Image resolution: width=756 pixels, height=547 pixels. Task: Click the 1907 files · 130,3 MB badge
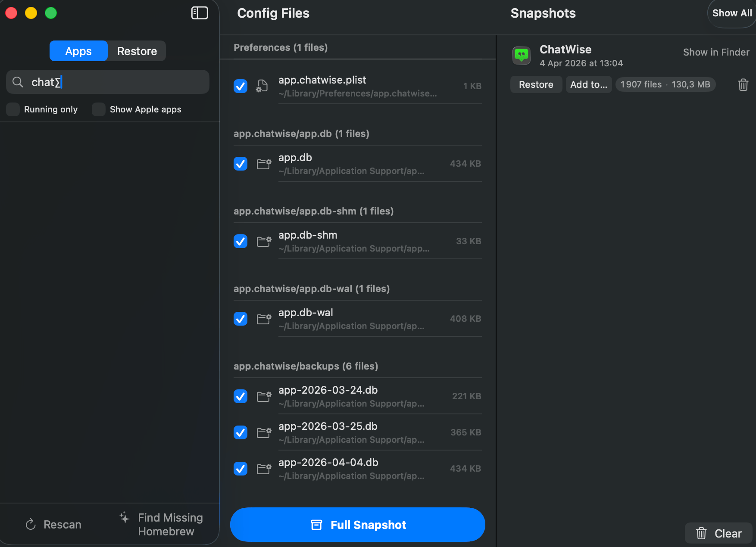click(x=665, y=84)
